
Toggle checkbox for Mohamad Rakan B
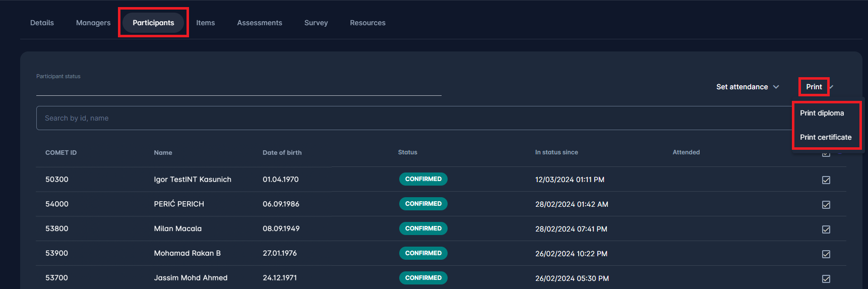coord(826,254)
